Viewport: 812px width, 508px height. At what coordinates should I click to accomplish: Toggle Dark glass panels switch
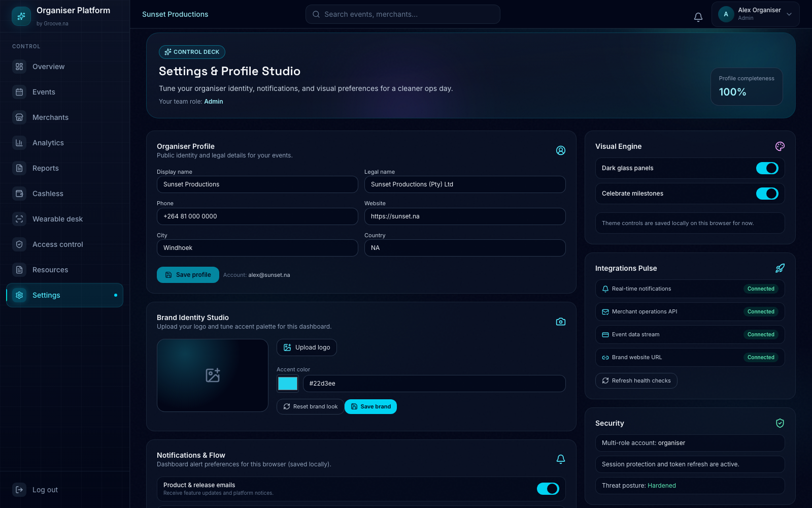pyautogui.click(x=767, y=168)
